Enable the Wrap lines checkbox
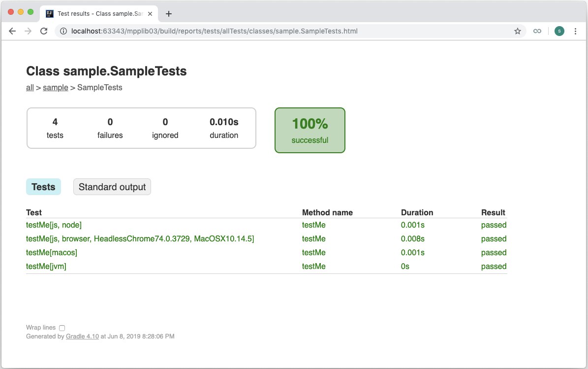This screenshot has width=588, height=369. pyautogui.click(x=62, y=328)
